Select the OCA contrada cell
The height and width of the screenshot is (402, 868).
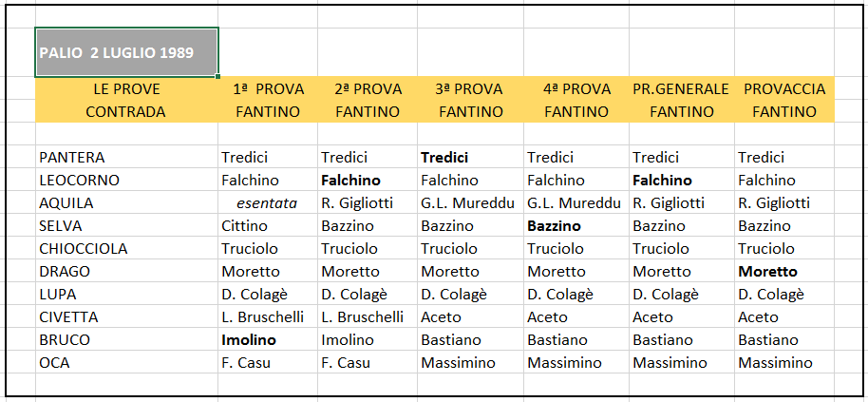pyautogui.click(x=126, y=363)
